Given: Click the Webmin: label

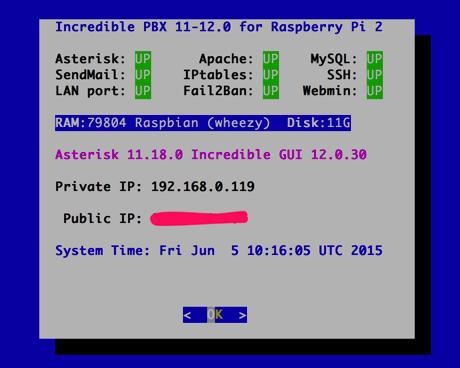Looking at the screenshot, I should click(330, 91).
